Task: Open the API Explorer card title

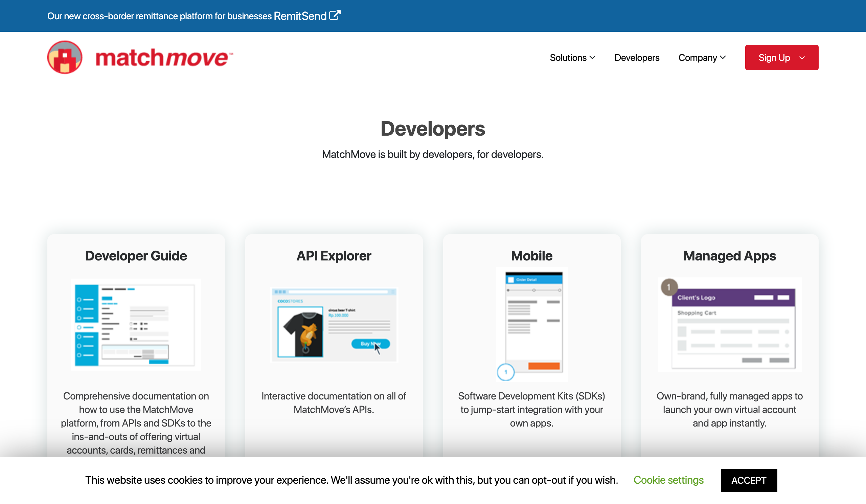Action: point(334,256)
